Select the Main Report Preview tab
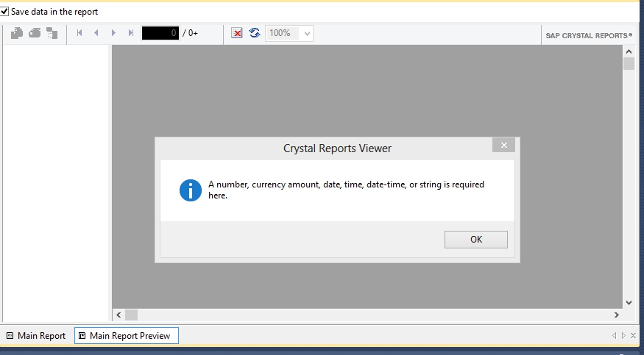This screenshot has width=644, height=355. point(126,336)
